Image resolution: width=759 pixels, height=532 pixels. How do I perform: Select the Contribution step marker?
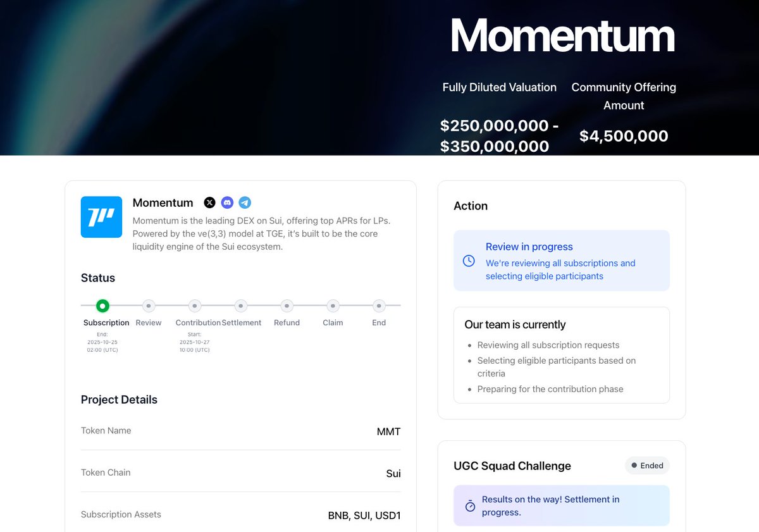[195, 306]
